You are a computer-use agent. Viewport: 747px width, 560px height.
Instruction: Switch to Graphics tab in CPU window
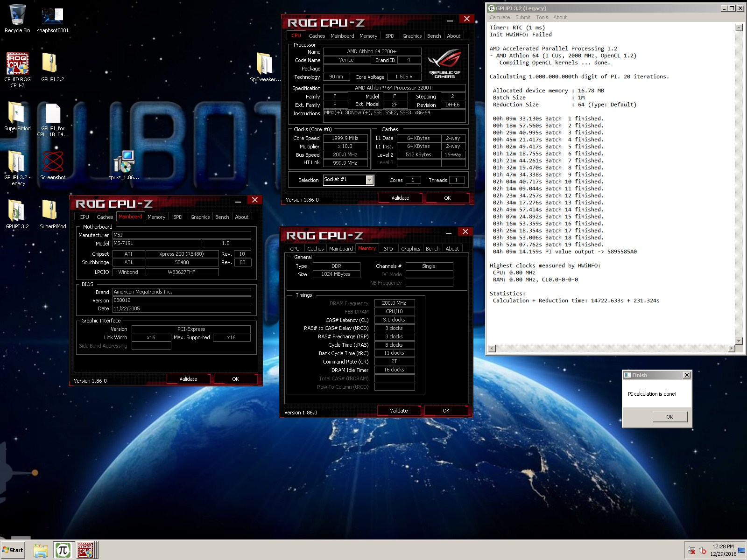click(412, 36)
